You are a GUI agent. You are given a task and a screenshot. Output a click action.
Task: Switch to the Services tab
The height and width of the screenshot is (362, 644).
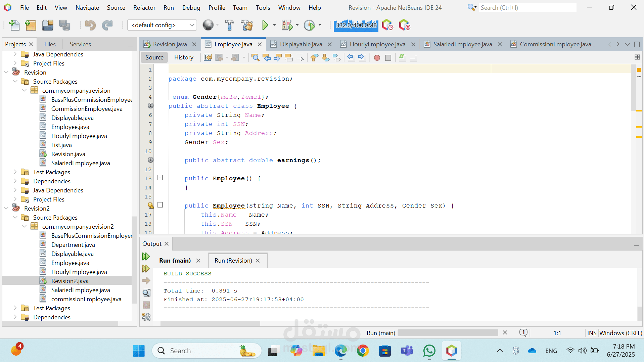(80, 44)
